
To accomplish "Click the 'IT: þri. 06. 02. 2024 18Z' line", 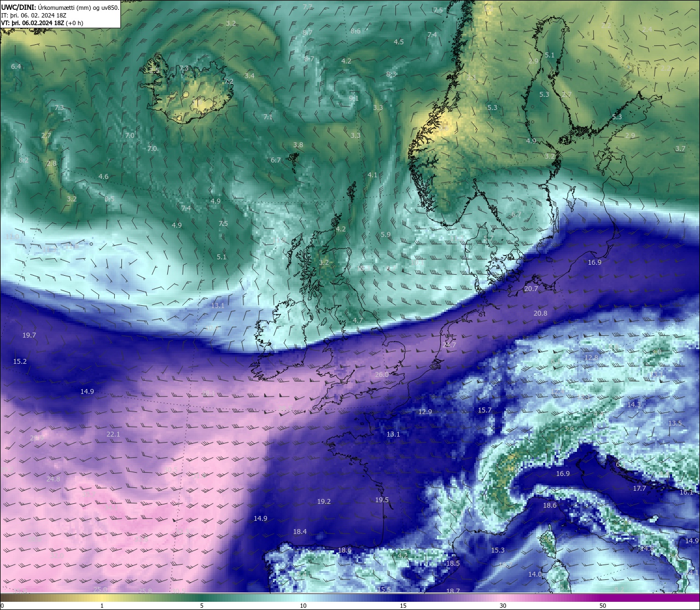I will [34, 15].
